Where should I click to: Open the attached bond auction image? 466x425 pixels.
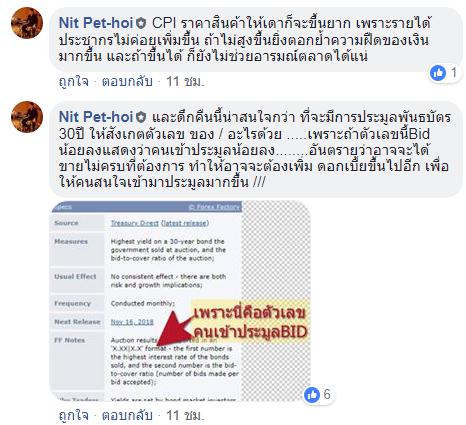(x=180, y=301)
